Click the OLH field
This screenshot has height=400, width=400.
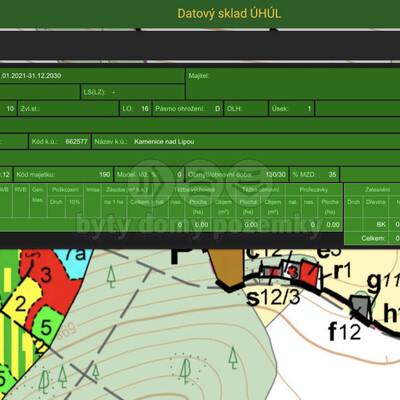[246, 109]
